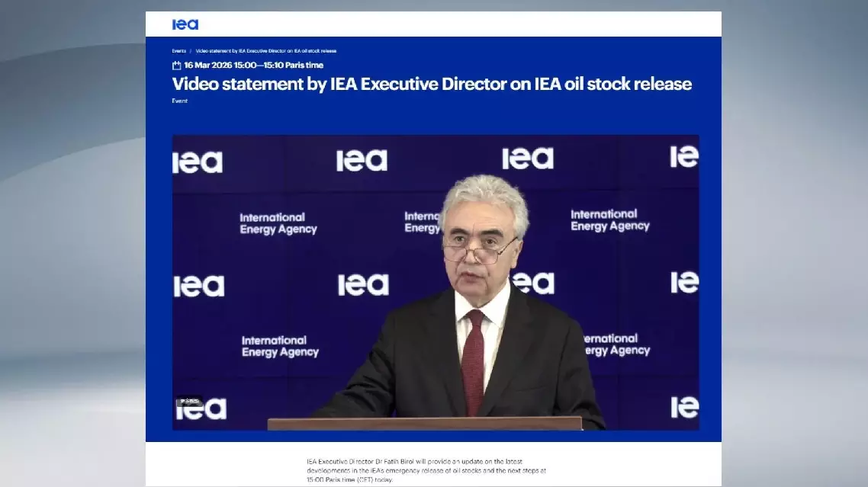Click upper-left International Energy Agency text in video
Screen dimensions: 868x487
point(278,223)
